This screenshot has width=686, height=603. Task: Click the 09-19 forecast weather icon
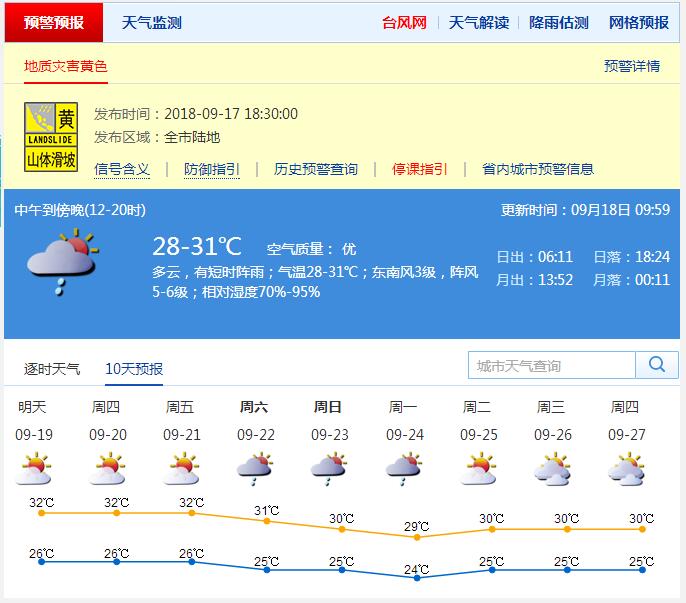pos(35,468)
